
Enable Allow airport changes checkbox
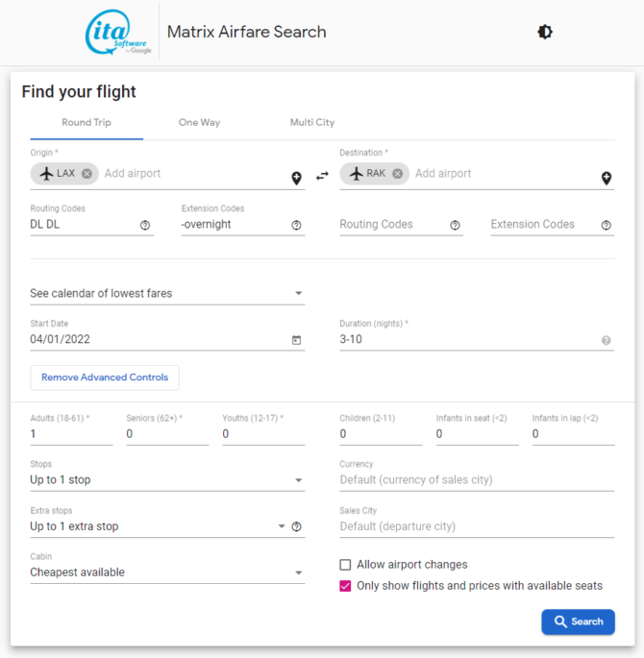[345, 565]
